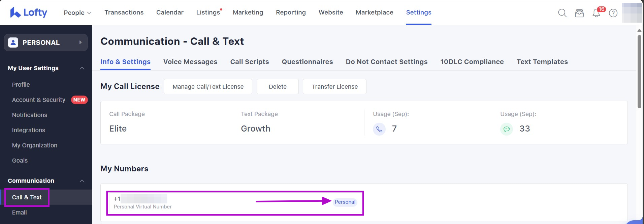Click the Manage Call/Text License button
This screenshot has height=224, width=644.
pos(208,87)
